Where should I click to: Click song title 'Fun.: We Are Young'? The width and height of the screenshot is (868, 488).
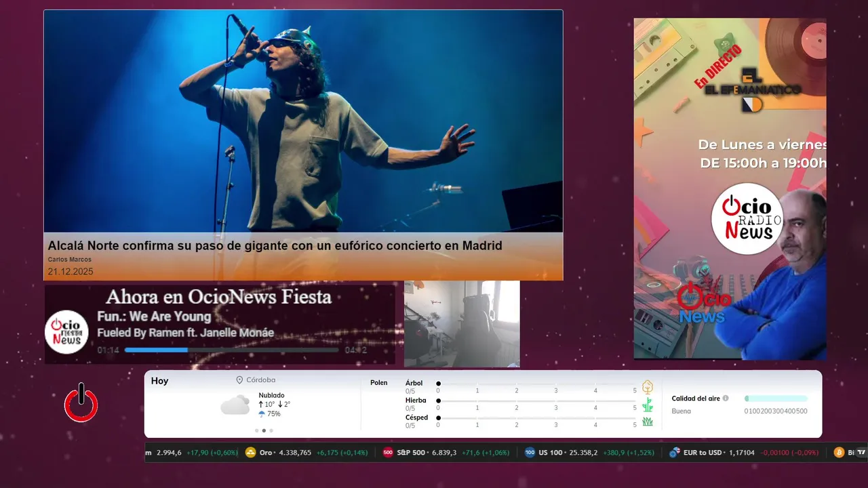154,317
